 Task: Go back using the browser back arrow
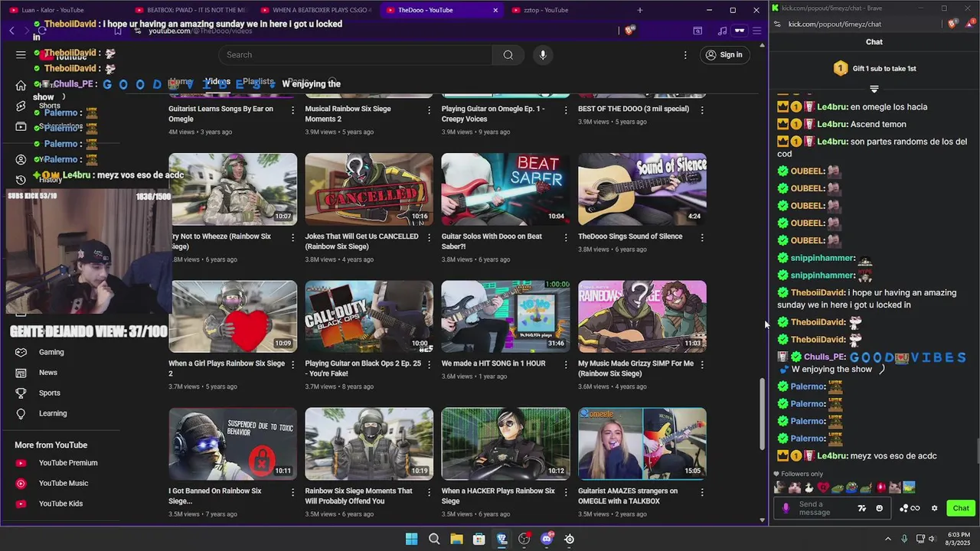tap(11, 31)
